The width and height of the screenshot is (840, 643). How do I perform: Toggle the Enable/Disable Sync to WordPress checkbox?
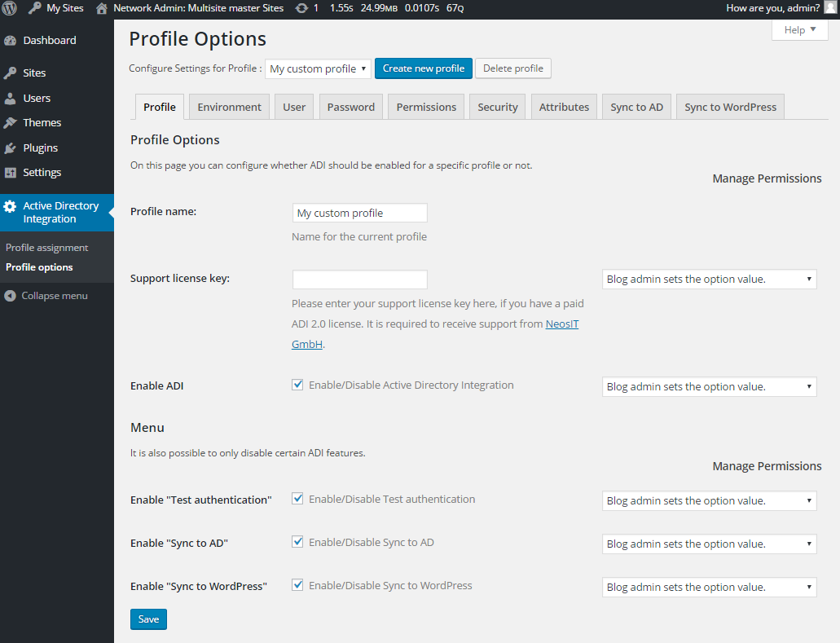click(297, 585)
